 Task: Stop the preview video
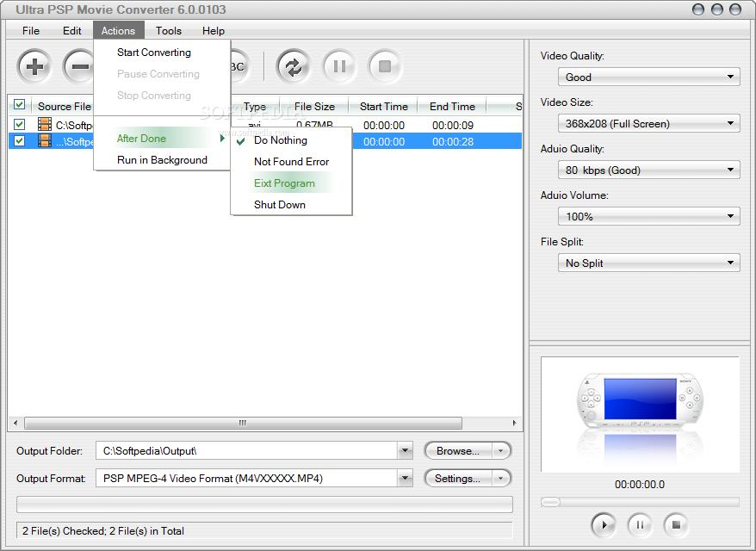tap(676, 525)
